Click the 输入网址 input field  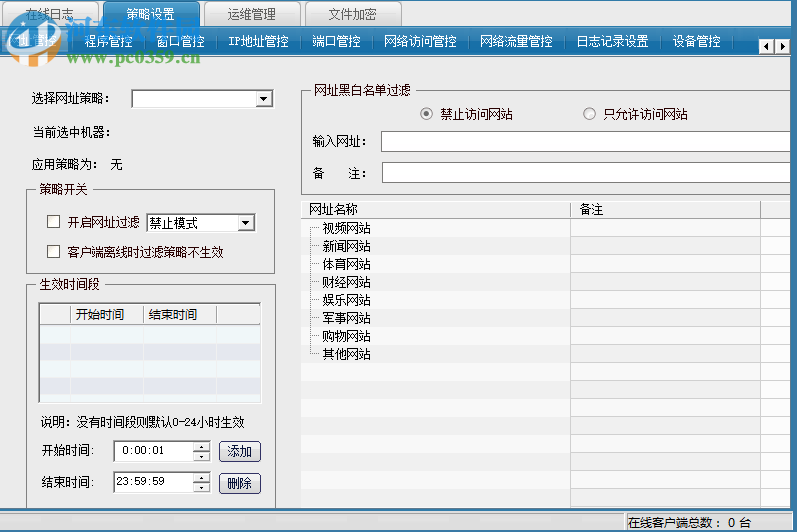(x=586, y=142)
